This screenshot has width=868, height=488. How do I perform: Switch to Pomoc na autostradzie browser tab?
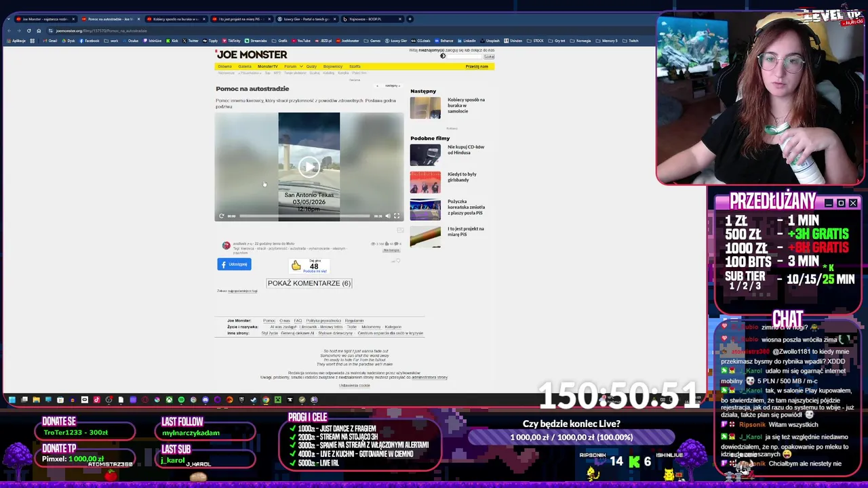coord(110,19)
